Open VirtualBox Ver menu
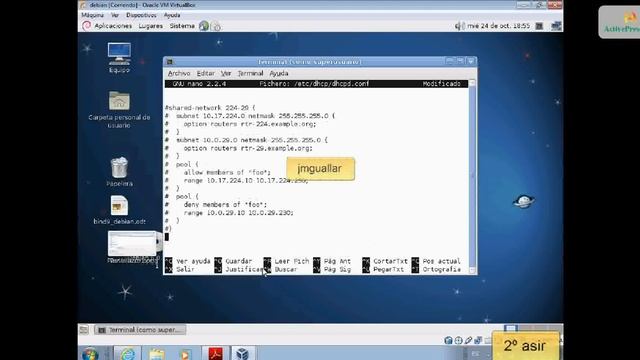The height and width of the screenshot is (360, 640). [x=115, y=15]
